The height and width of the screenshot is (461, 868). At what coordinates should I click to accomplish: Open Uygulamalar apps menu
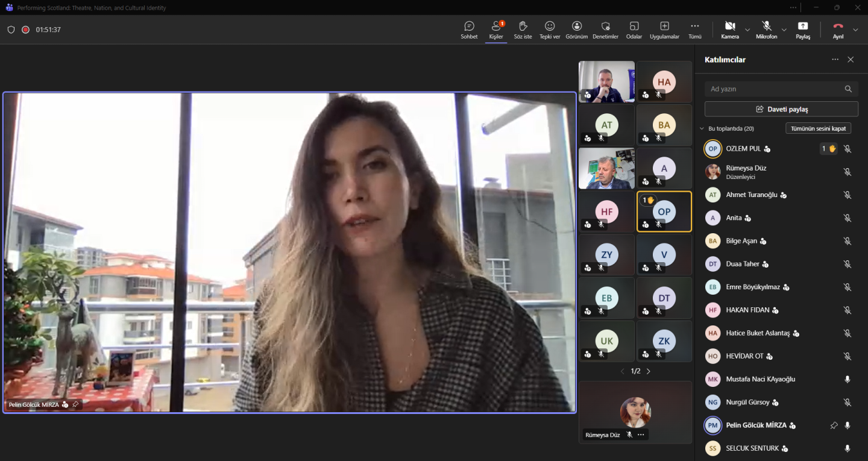664,30
